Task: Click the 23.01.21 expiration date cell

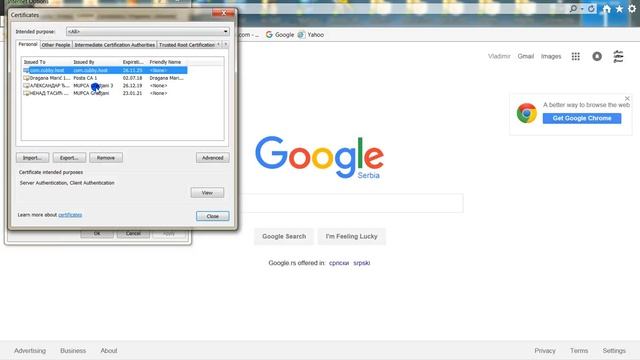Action: (132, 93)
